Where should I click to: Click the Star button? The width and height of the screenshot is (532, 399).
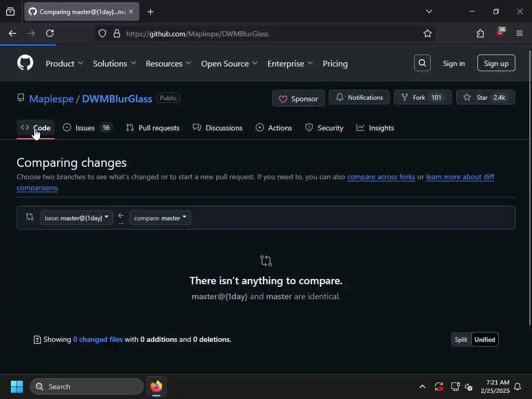click(x=486, y=97)
